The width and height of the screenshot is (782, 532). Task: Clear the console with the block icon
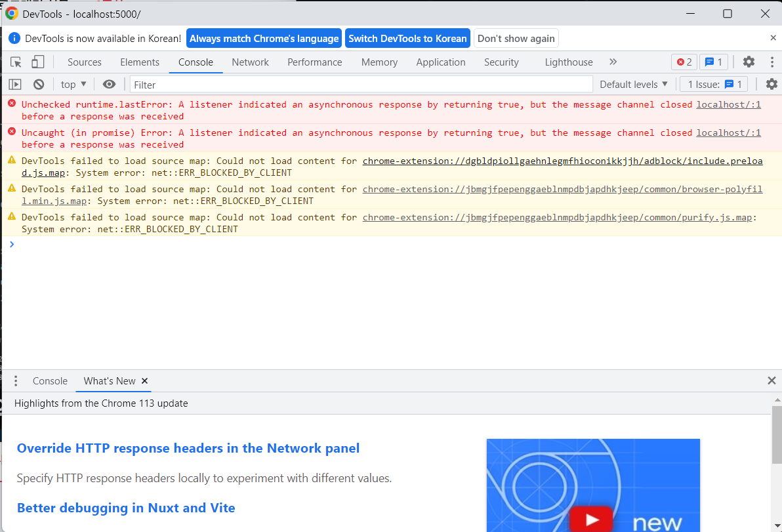tap(39, 84)
